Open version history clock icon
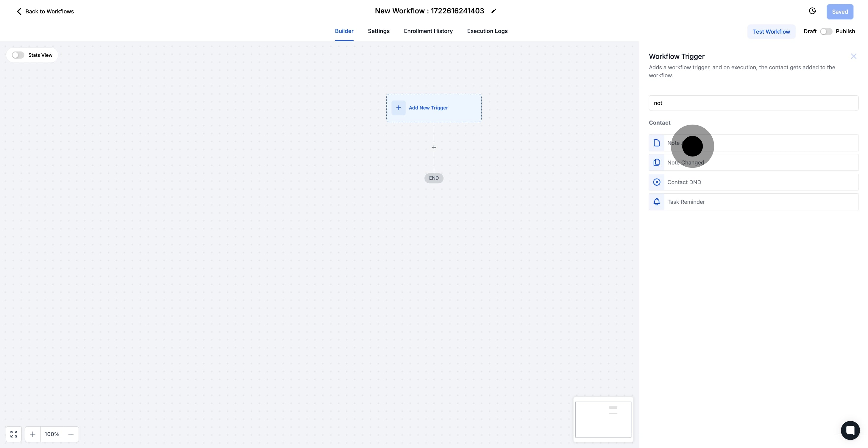 pyautogui.click(x=812, y=11)
